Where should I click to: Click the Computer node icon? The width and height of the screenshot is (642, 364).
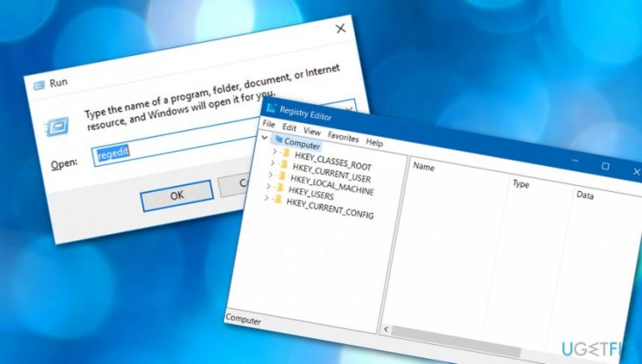click(278, 140)
